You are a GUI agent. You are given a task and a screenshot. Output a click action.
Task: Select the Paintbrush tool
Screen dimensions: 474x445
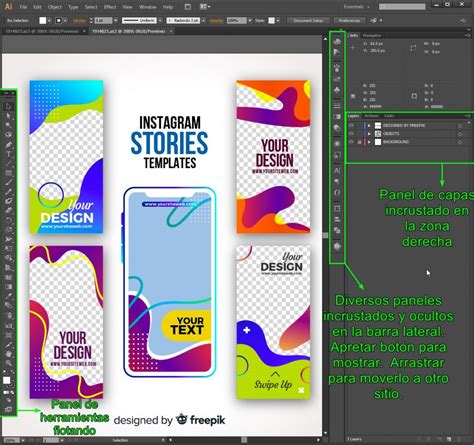point(8,182)
